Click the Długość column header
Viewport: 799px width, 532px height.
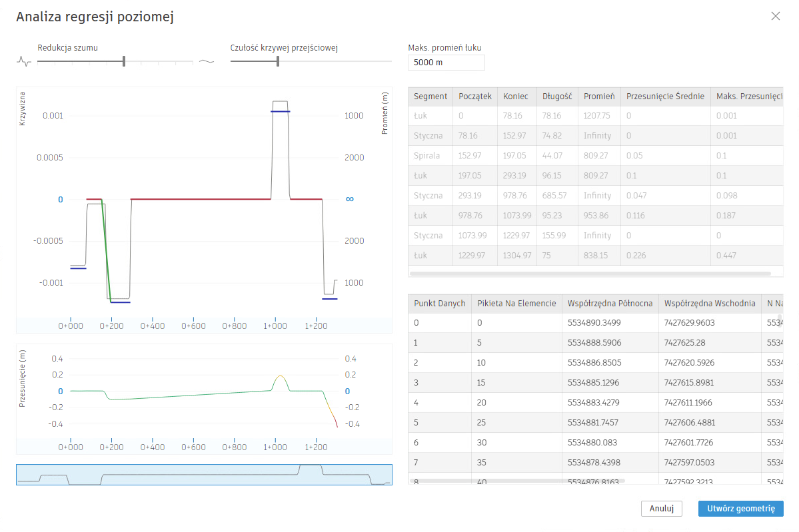[x=557, y=97]
